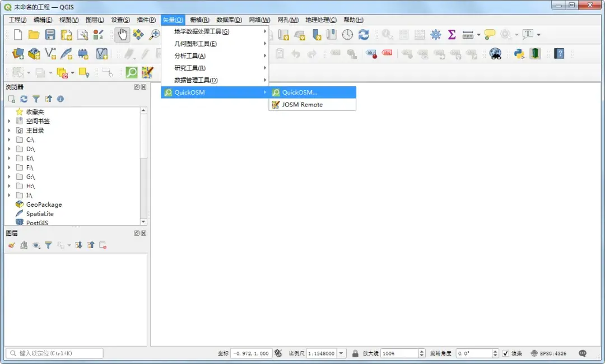Expand the C:\ drive in browser

click(8, 139)
